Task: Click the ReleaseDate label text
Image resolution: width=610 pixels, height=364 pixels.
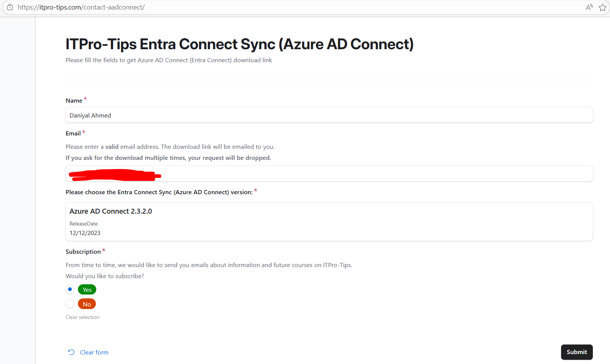Action: 84,224
